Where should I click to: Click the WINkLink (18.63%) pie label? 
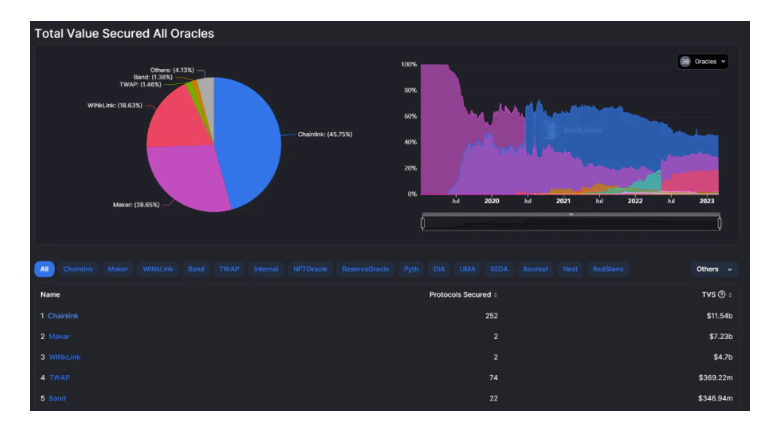tap(115, 105)
